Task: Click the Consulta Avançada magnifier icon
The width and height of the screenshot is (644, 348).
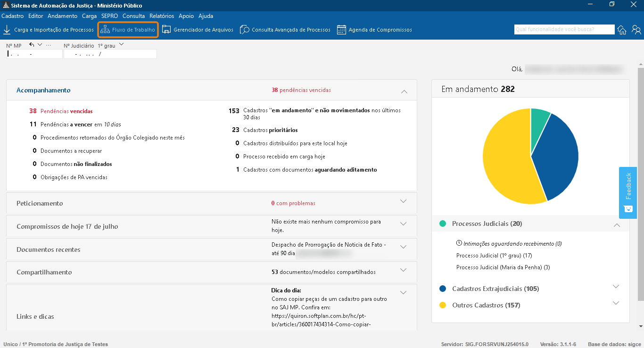Action: point(245,30)
